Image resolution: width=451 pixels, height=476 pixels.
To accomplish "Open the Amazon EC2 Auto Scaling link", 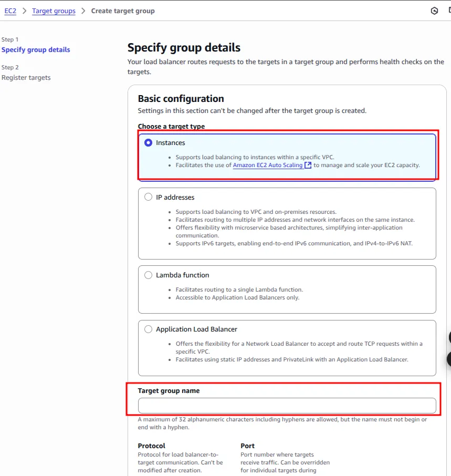I will [x=268, y=165].
